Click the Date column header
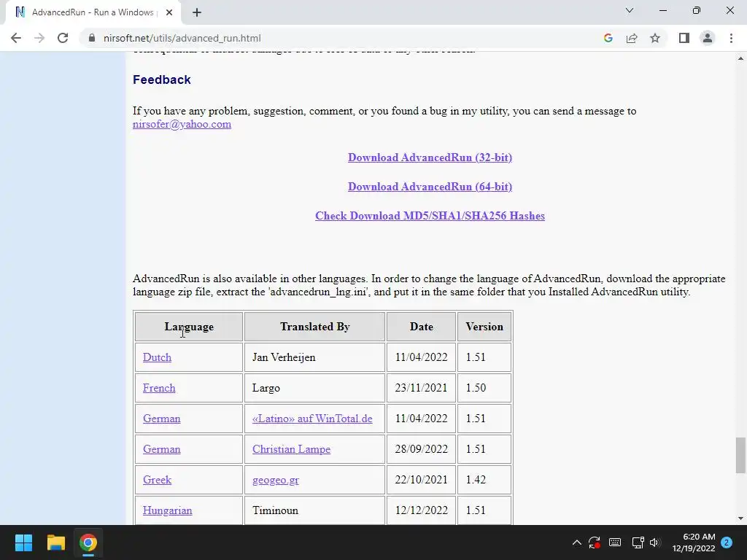This screenshot has width=747, height=560. pos(422,327)
